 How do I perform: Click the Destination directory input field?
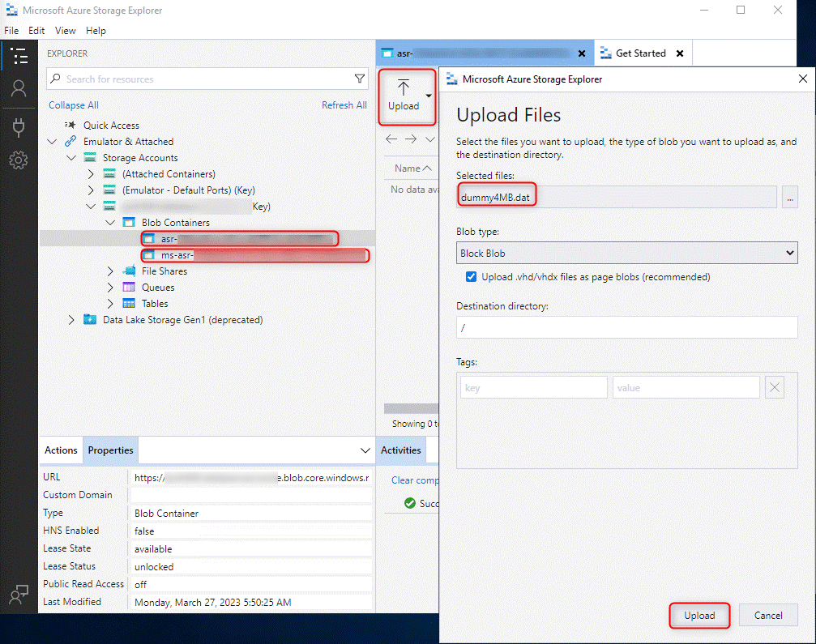[626, 327]
